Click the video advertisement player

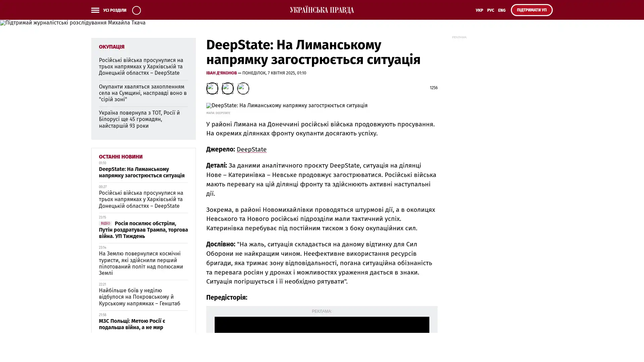[322, 325]
